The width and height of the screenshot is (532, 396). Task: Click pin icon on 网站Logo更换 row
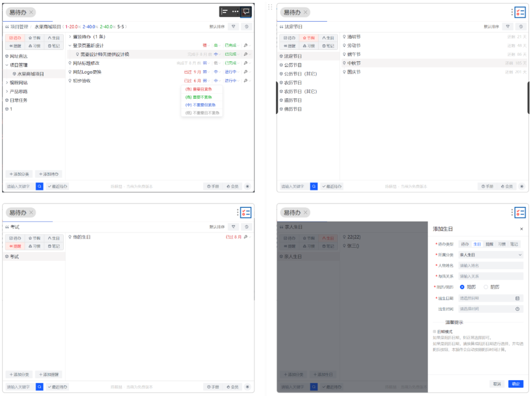pos(245,72)
